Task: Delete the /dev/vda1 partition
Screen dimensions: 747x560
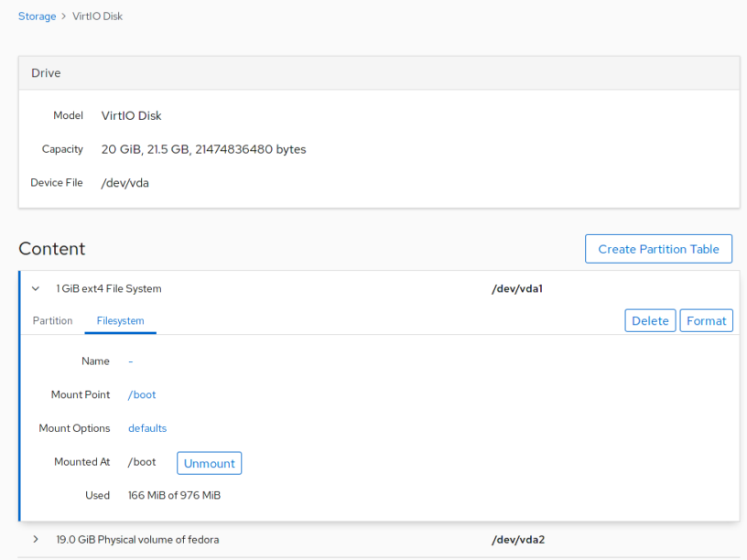Action: (x=650, y=320)
